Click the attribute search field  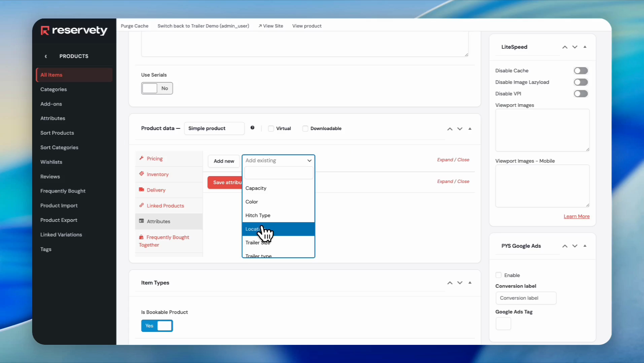pos(279,173)
